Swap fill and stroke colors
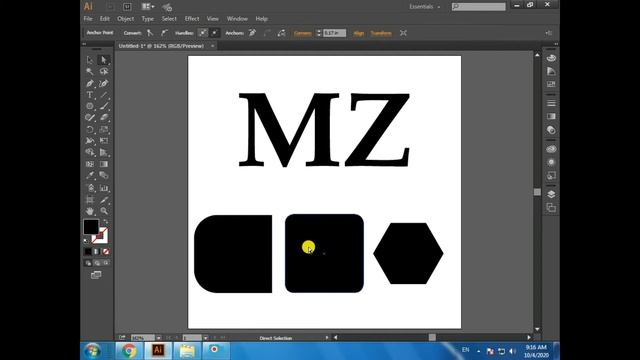640x360 pixels. pos(106,221)
